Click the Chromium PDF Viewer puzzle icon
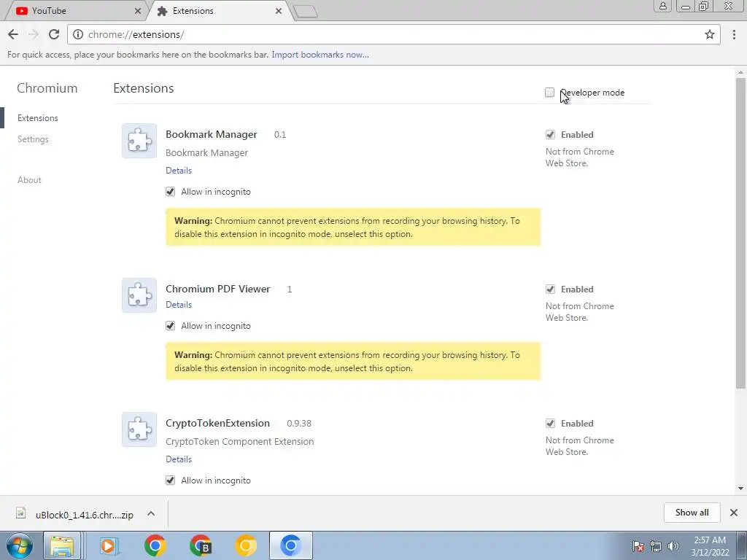 139,295
